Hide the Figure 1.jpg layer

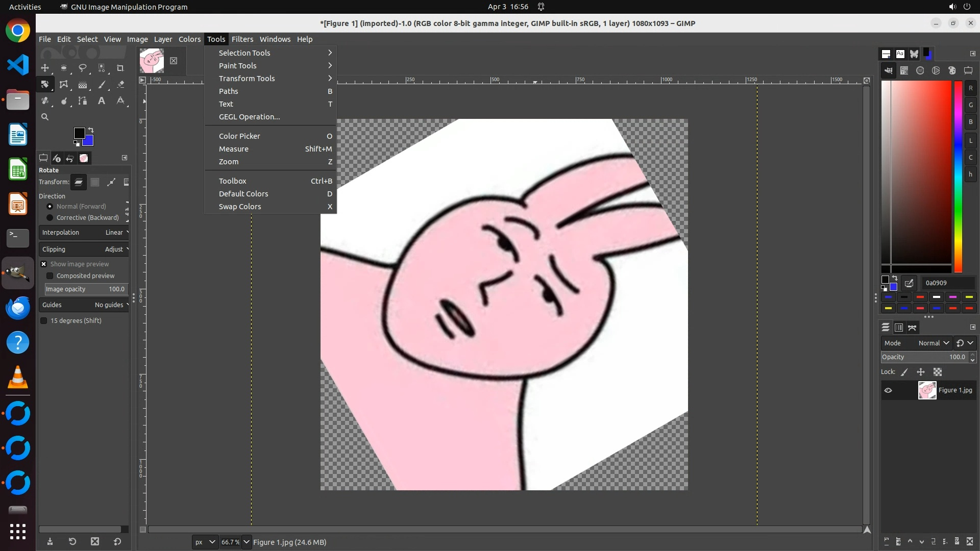pyautogui.click(x=888, y=390)
